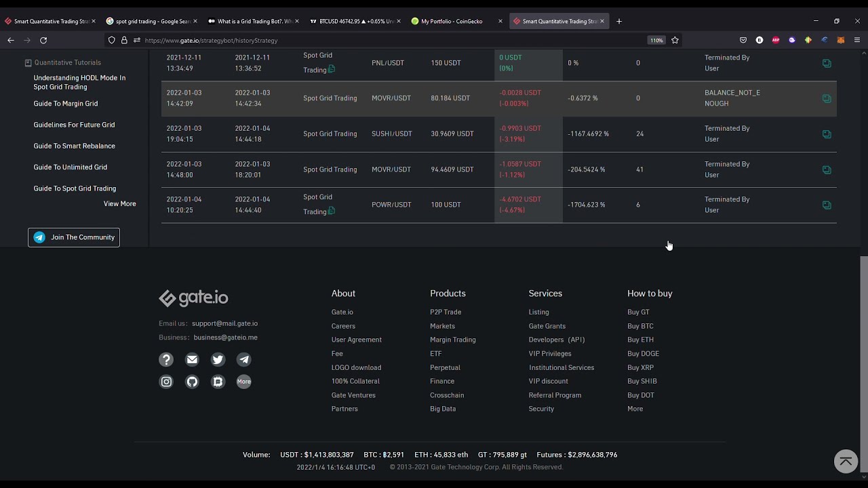
Task: Open details icon for PNL/USDT row
Action: (x=827, y=63)
